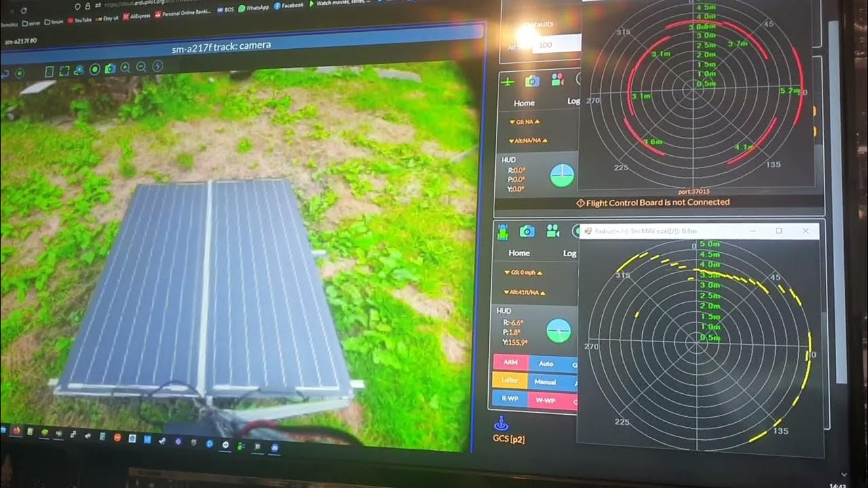Reload the browser page
868x488 pixels.
(24, 11)
